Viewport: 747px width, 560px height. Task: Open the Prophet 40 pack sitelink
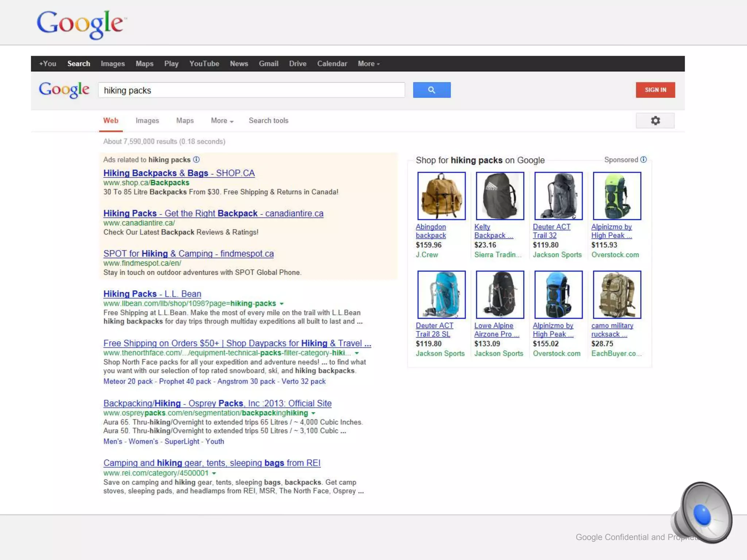(x=185, y=381)
